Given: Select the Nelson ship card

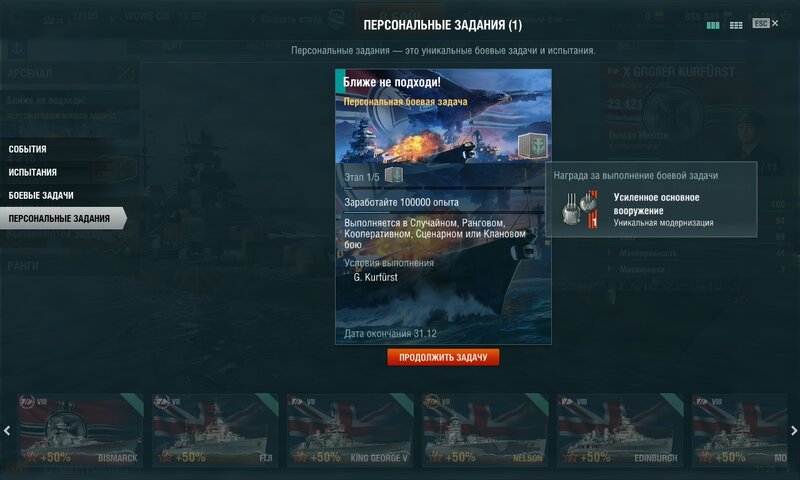Looking at the screenshot, I should [x=485, y=430].
